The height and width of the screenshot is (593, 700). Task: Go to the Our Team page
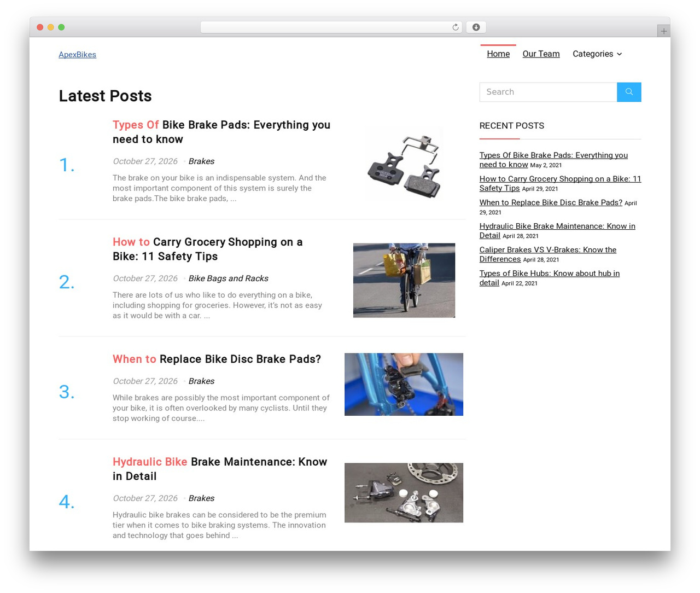click(x=541, y=54)
